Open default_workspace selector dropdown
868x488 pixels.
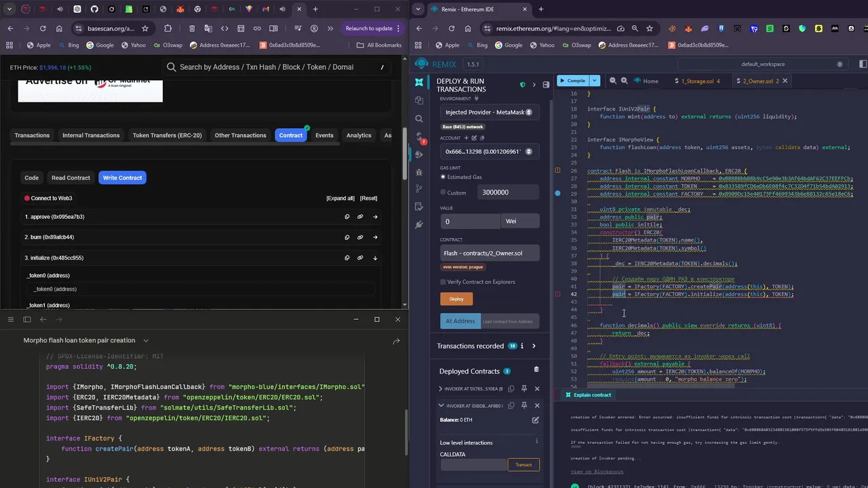tap(763, 64)
